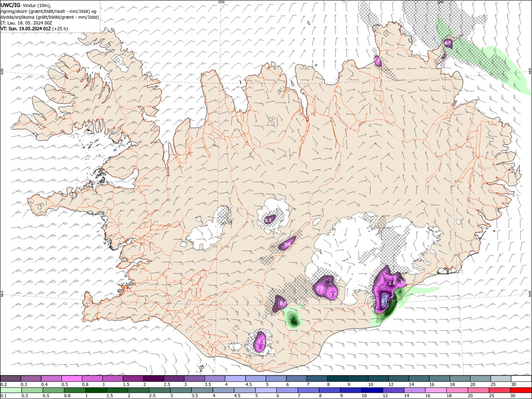This screenshot has width=532, height=399.
Task: Select upper legend swatch between 6 and 7
Action: [296, 379]
